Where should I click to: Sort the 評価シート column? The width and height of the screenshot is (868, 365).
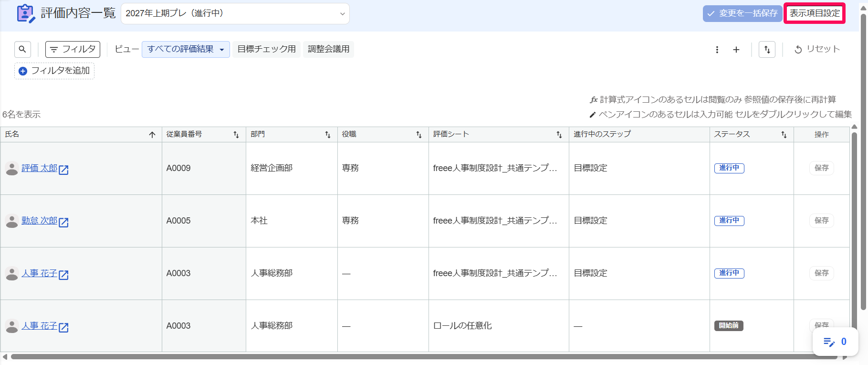(559, 135)
